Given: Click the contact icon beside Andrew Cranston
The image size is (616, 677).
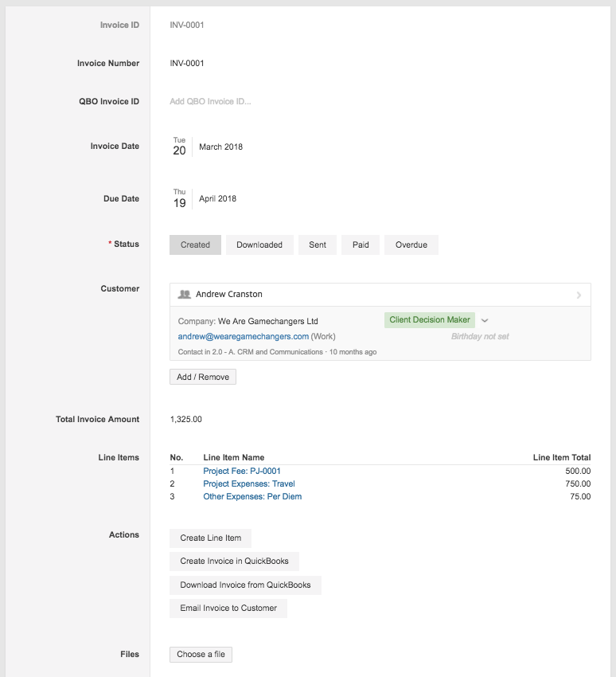Looking at the screenshot, I should 184,294.
